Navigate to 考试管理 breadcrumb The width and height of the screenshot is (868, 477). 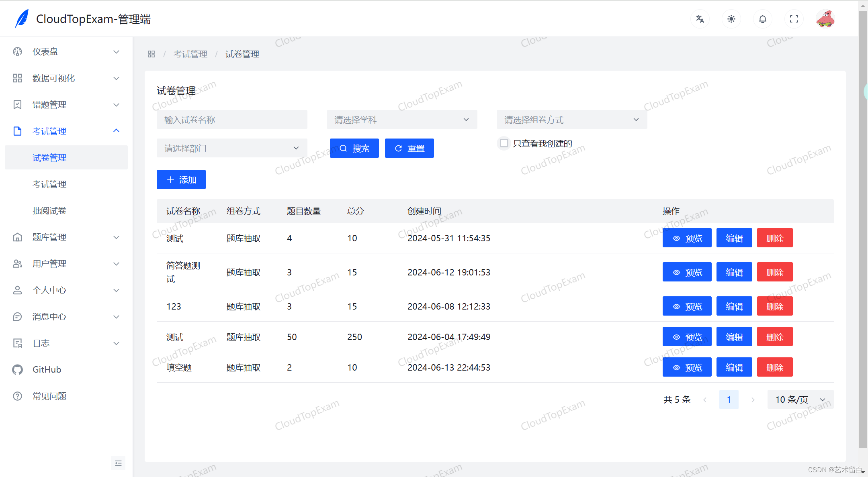(190, 54)
